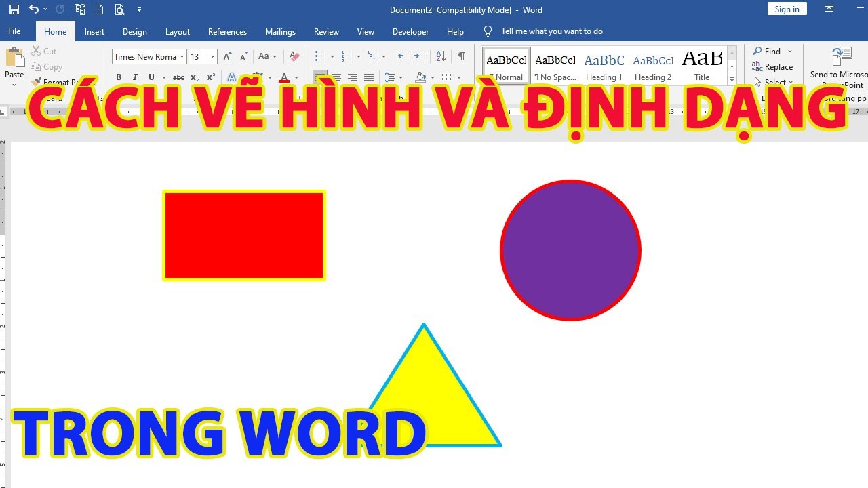This screenshot has height=488, width=868.
Task: Clear all formatting with eraser icon
Action: (x=294, y=56)
